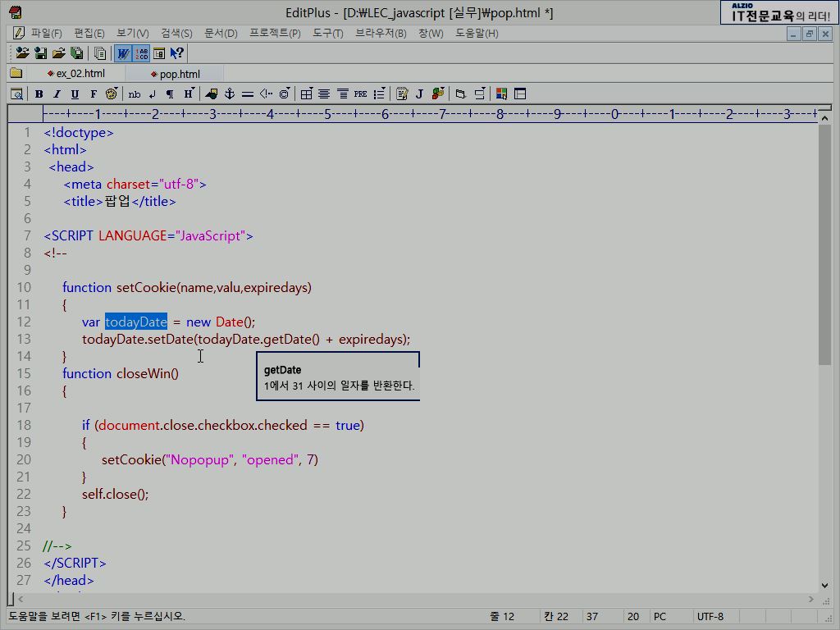
Task: Open the 보기(V) menu
Action: coord(133,33)
